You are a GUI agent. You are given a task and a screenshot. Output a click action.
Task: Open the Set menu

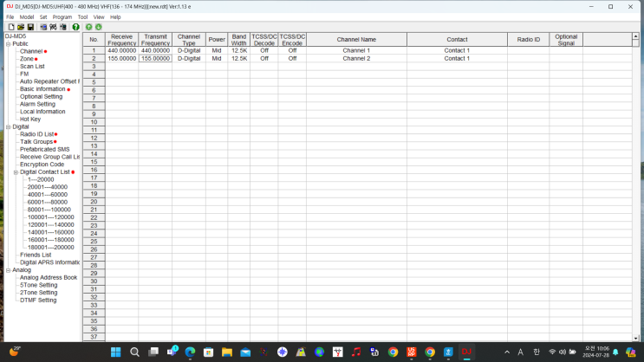pyautogui.click(x=43, y=17)
